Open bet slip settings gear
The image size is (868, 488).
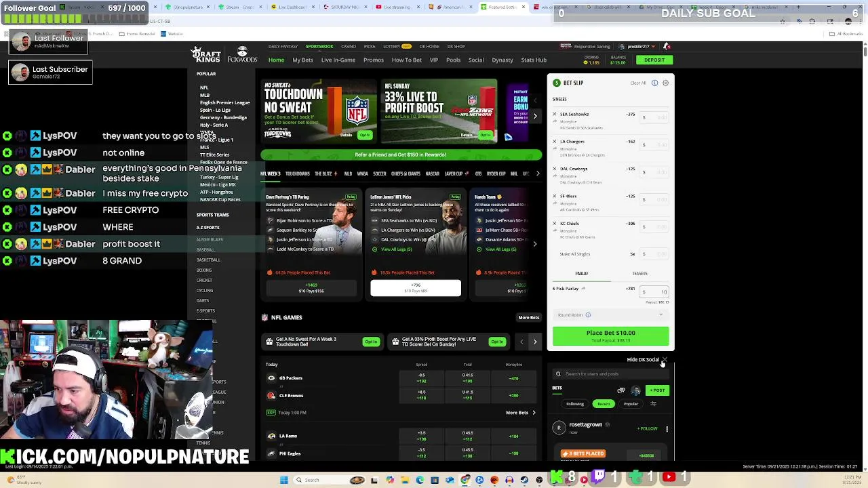click(665, 83)
